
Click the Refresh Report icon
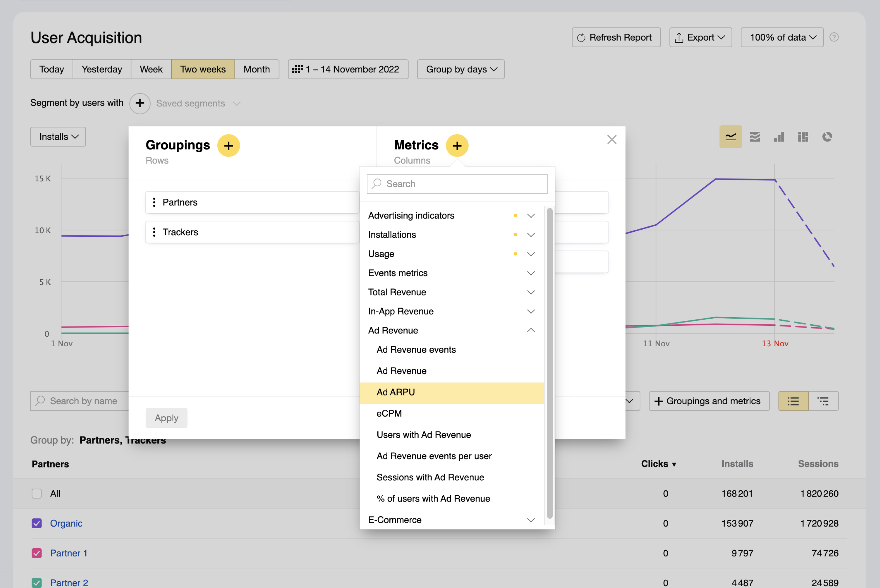coord(581,37)
